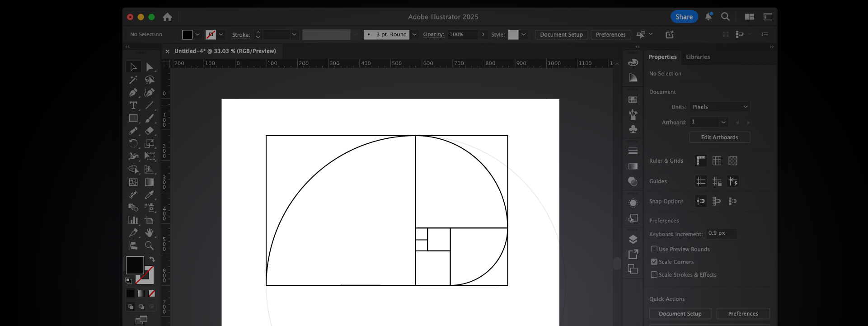Viewport: 868px width, 326px height.
Task: Open the Layers panel icon
Action: pyautogui.click(x=633, y=239)
